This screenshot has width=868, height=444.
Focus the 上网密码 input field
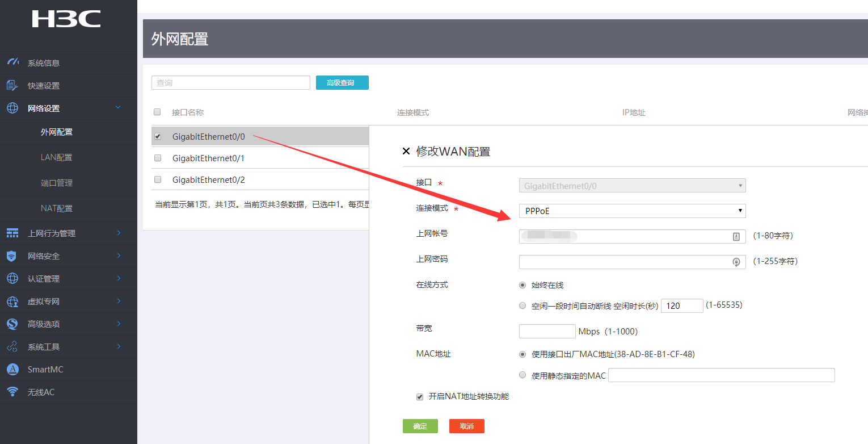click(x=632, y=262)
